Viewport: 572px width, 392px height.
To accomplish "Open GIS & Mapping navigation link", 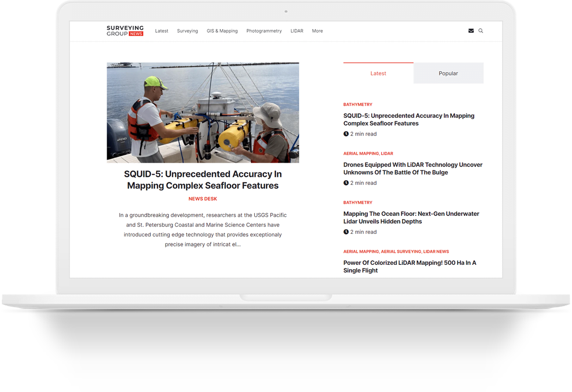I will (x=222, y=31).
